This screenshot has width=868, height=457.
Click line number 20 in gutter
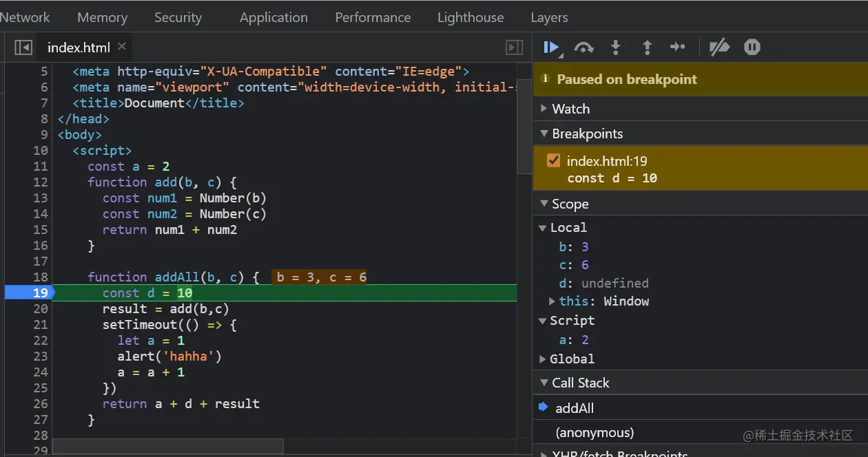[x=41, y=308]
